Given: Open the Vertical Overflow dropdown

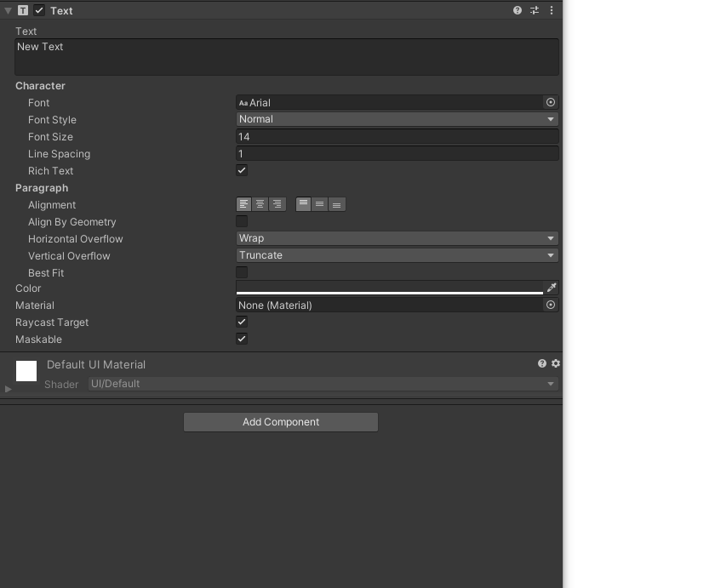Looking at the screenshot, I should point(396,255).
